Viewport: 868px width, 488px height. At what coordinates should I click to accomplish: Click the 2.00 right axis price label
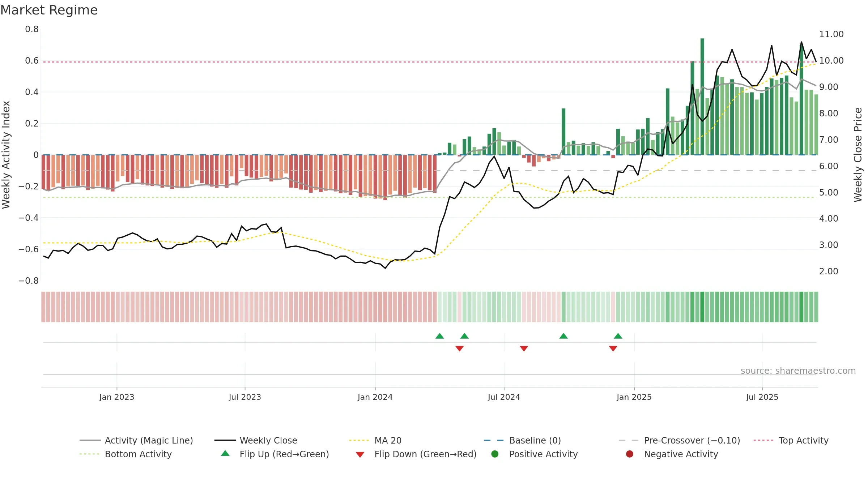click(829, 271)
